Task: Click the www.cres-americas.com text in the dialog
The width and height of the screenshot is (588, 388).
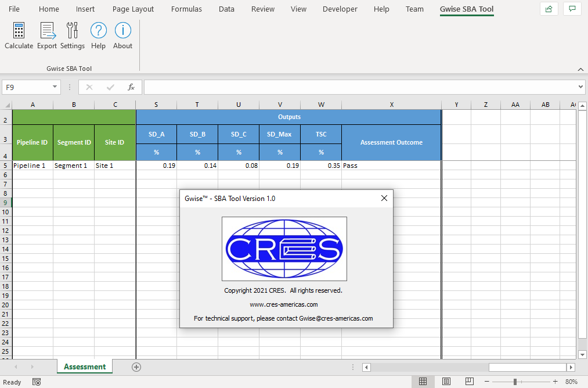Action: [x=283, y=304]
